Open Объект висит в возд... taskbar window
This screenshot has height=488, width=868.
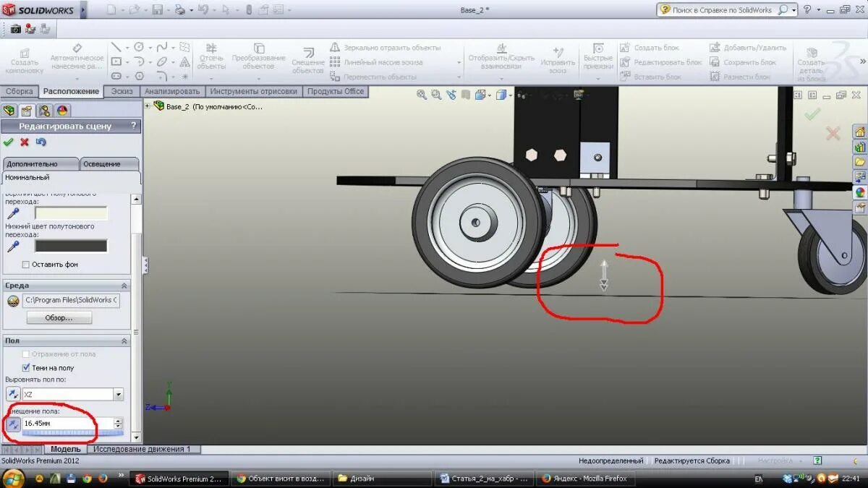282,479
